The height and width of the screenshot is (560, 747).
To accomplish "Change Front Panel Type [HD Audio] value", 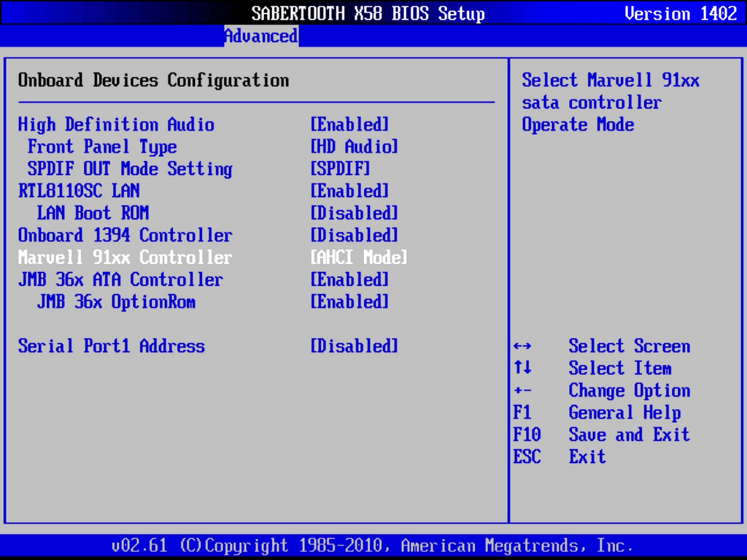I will (355, 147).
